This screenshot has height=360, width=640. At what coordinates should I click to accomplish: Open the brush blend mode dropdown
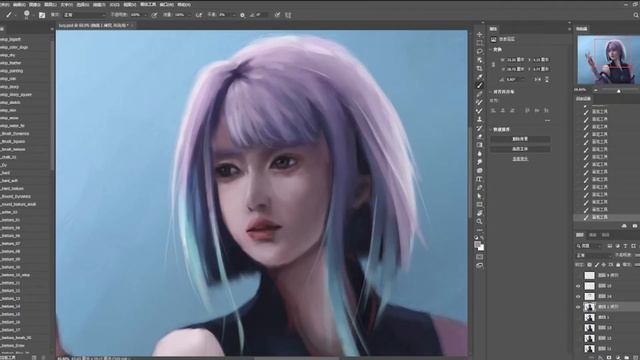[x=84, y=15]
